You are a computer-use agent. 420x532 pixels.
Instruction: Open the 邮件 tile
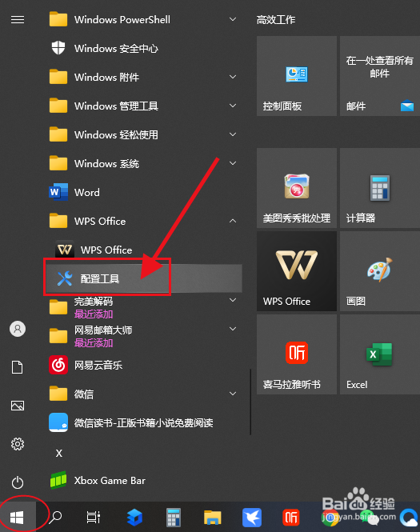tap(380, 76)
